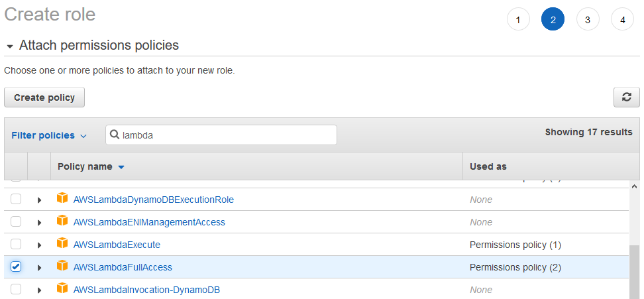
Task: Select the current step 2 indicator
Action: (x=553, y=19)
